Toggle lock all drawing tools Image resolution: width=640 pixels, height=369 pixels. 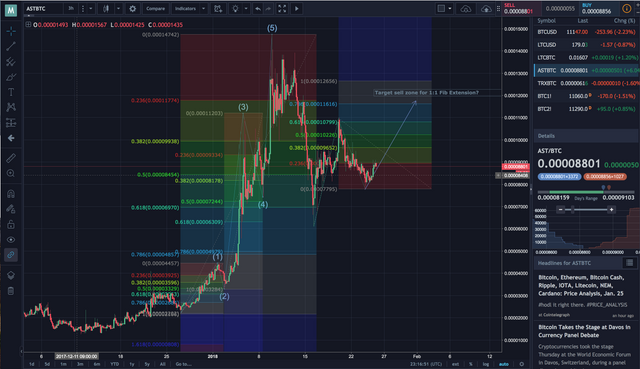pos(11,224)
